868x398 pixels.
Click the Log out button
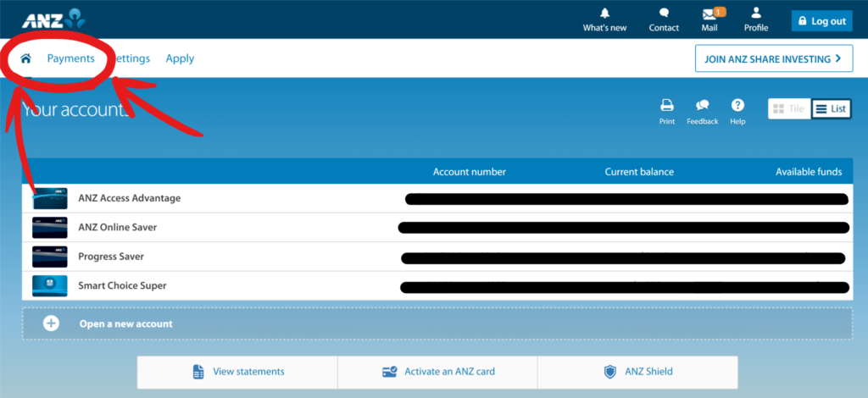821,21
